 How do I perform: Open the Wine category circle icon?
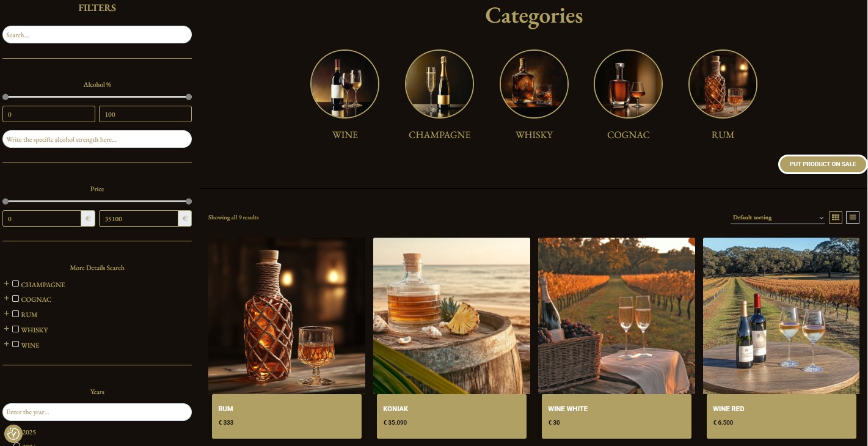tap(345, 84)
